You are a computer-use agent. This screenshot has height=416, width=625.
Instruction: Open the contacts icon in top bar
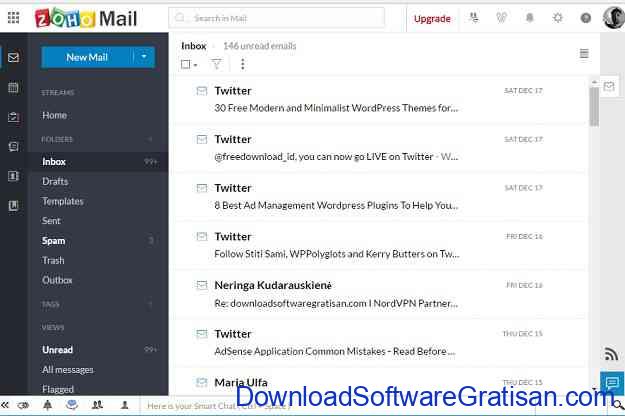[474, 18]
